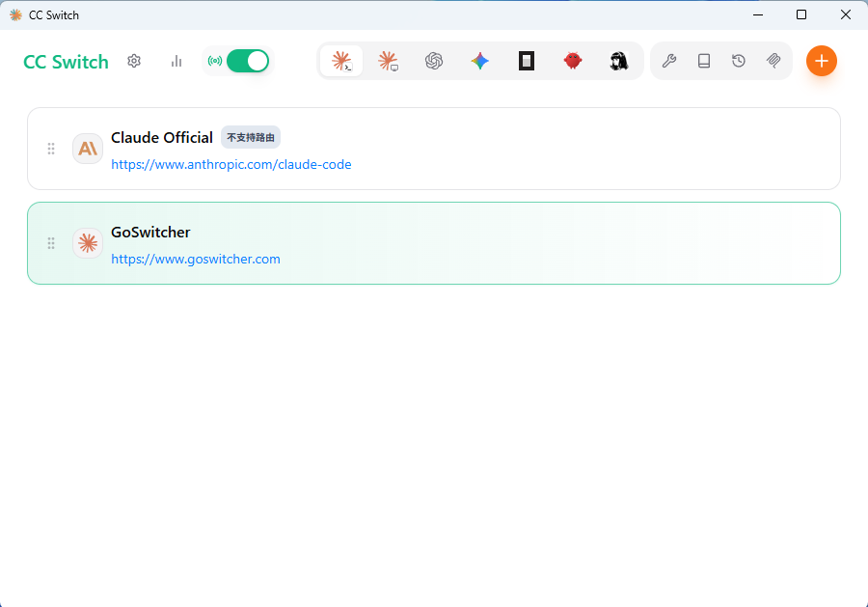868x607 pixels.
Task: Open the goswitcher.com link
Action: point(196,260)
